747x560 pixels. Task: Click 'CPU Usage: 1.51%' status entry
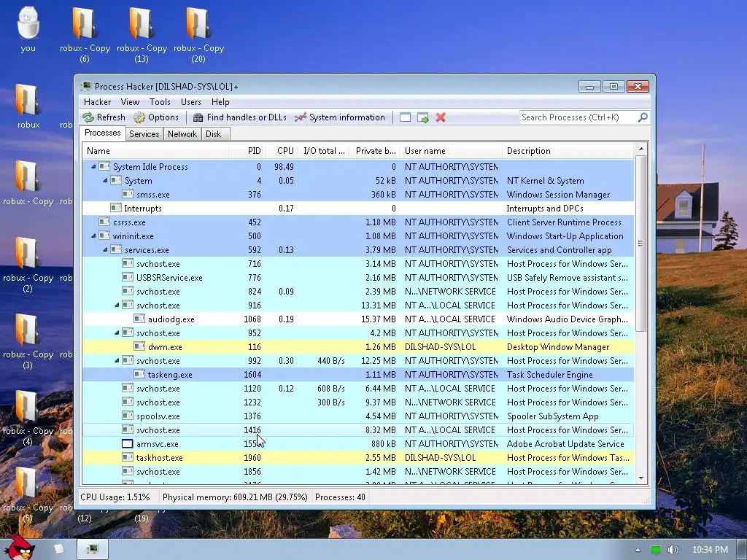[115, 497]
